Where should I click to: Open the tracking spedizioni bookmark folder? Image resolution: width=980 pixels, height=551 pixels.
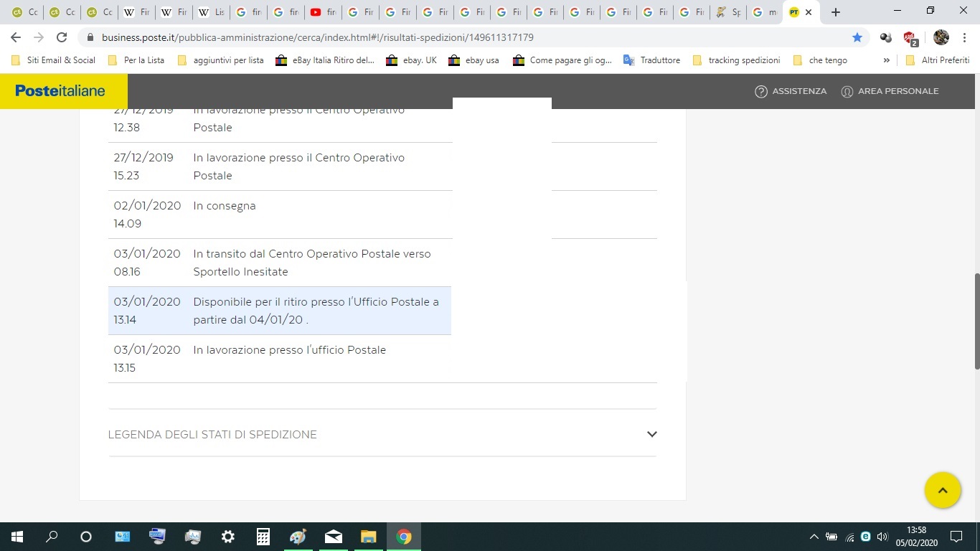coord(736,60)
